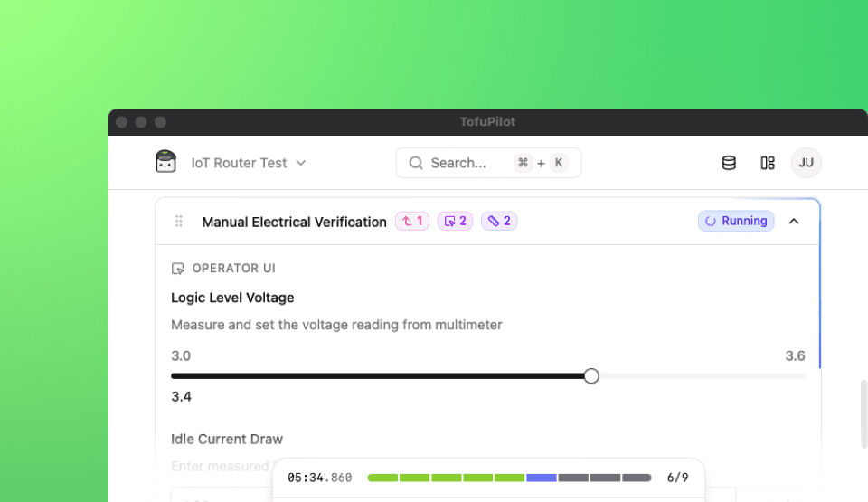868x502 pixels.
Task: Open the layout dashboard icon
Action: coord(768,163)
